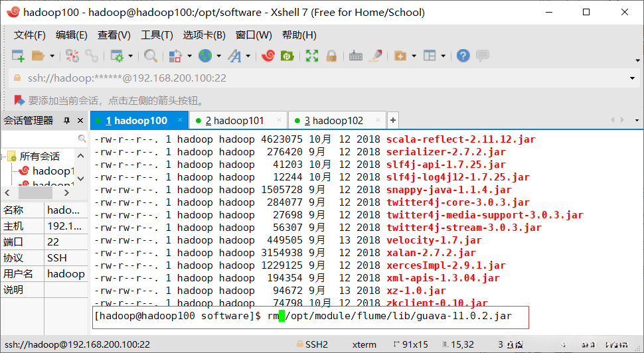The width and height of the screenshot is (644, 353).
Task: Open the layout dropdown arrow
Action: [443, 56]
